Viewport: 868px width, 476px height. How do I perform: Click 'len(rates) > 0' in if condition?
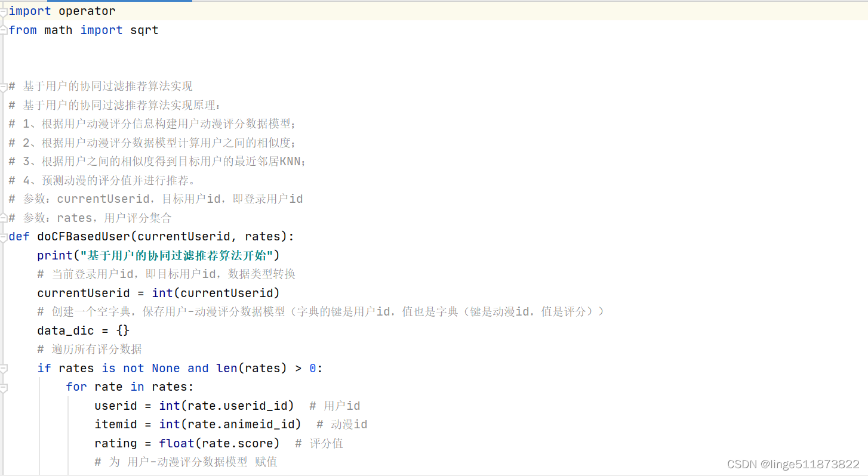[266, 369]
